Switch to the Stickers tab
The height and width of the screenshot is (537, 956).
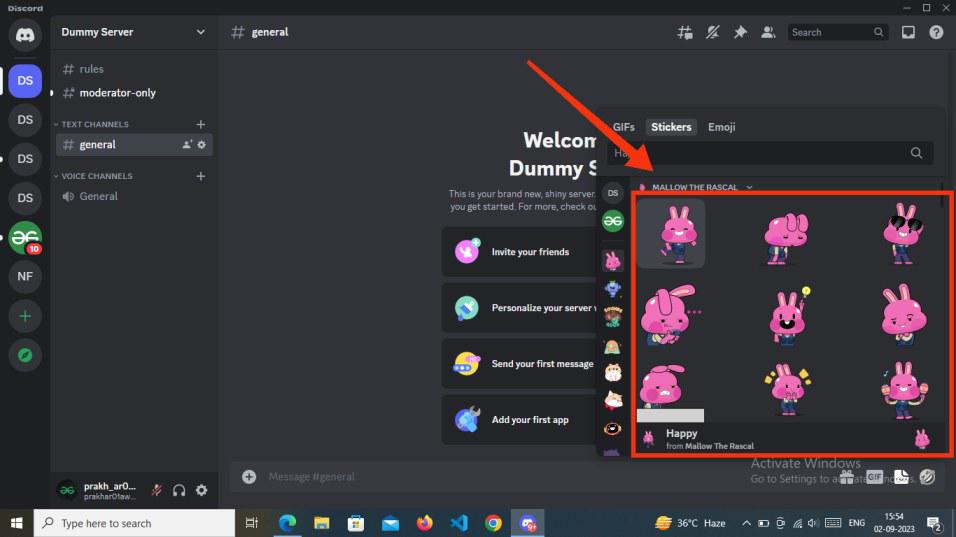pyautogui.click(x=671, y=127)
